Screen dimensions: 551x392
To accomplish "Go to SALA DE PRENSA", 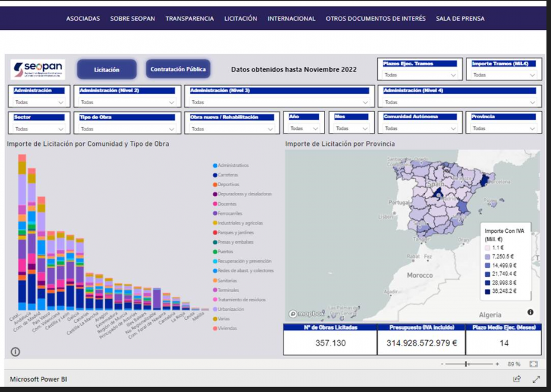I will pyautogui.click(x=460, y=18).
